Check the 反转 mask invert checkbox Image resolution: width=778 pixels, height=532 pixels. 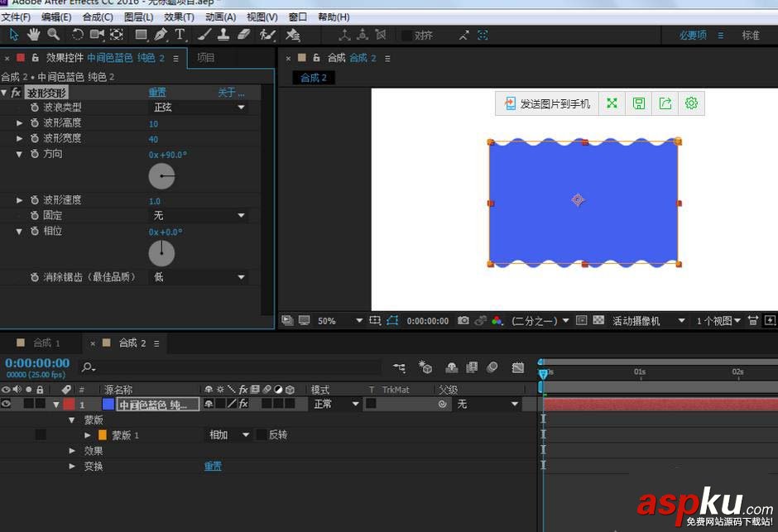tap(261, 435)
